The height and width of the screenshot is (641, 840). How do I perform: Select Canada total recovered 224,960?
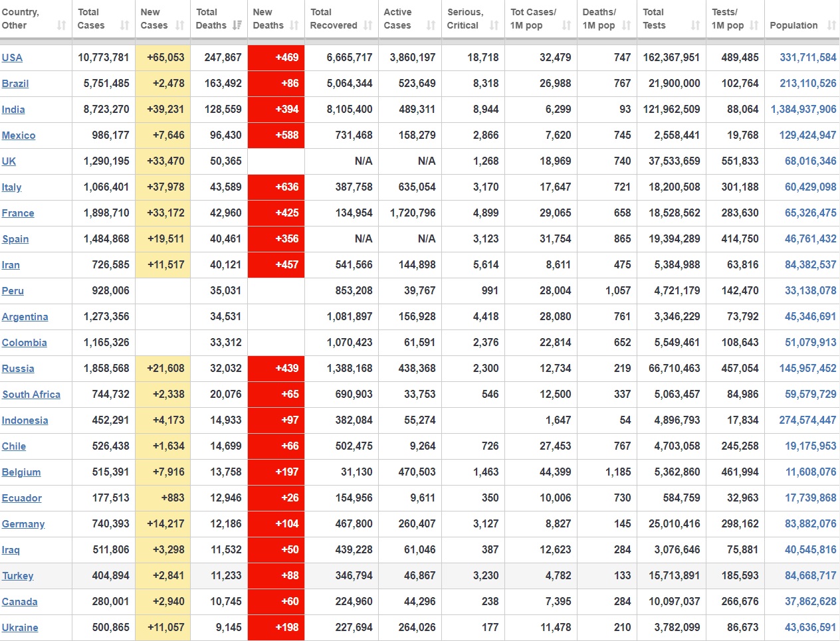pyautogui.click(x=354, y=601)
